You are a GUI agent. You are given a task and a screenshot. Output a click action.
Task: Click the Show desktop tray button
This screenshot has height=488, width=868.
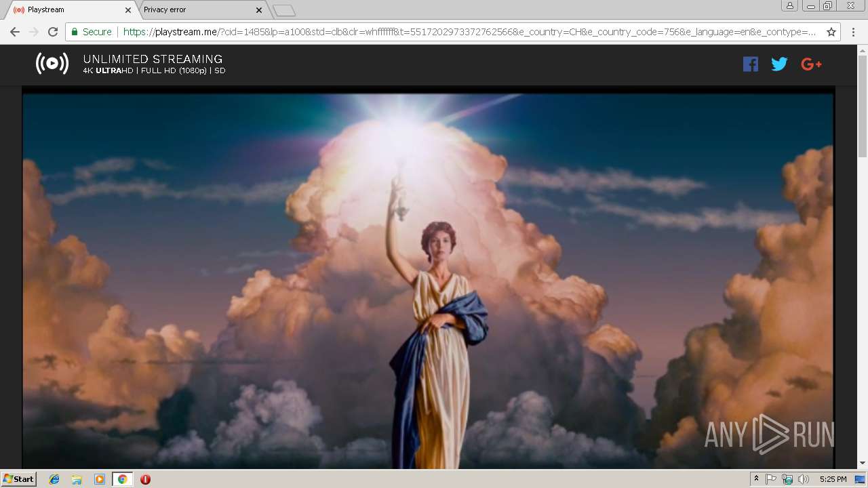tap(861, 479)
